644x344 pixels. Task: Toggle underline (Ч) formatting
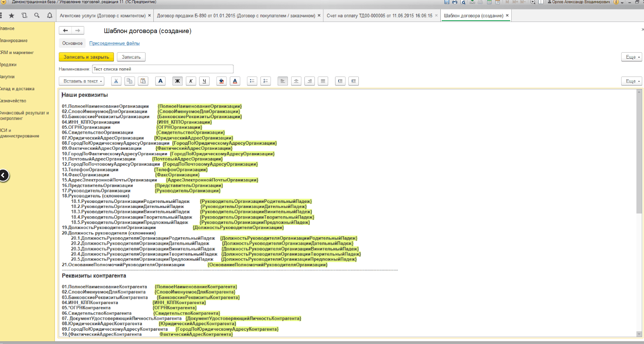point(204,81)
